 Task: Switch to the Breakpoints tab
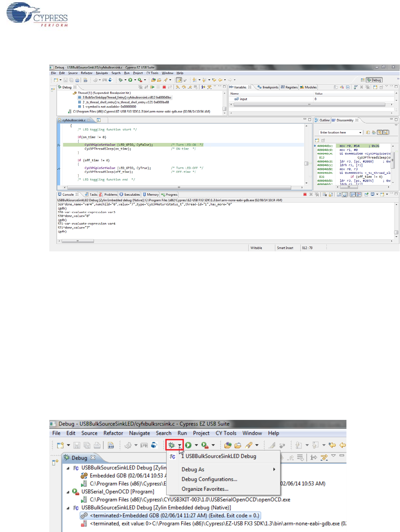[268, 87]
